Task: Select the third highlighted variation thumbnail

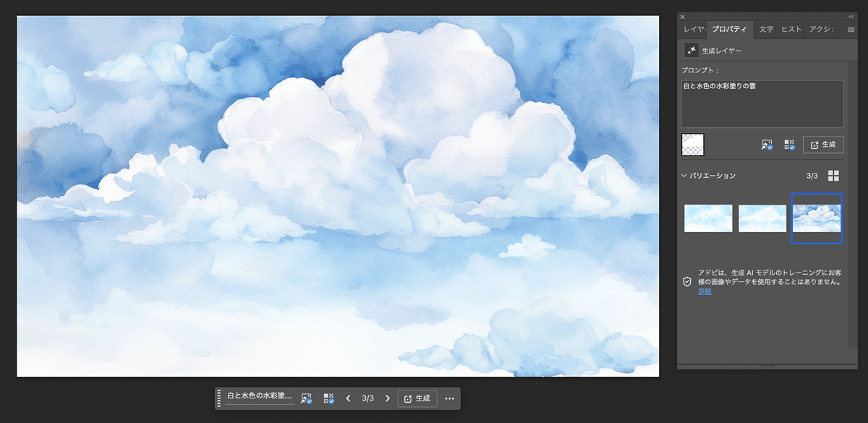Action: pyautogui.click(x=817, y=218)
